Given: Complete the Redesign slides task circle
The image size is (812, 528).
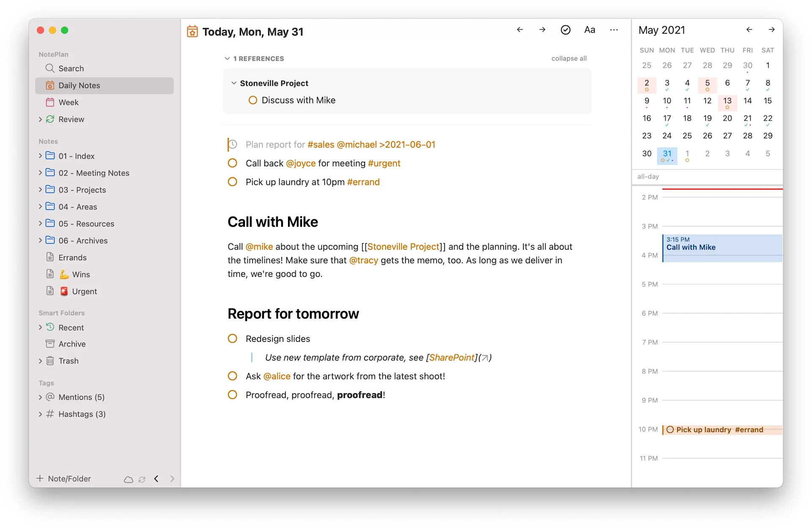Looking at the screenshot, I should pyautogui.click(x=232, y=338).
